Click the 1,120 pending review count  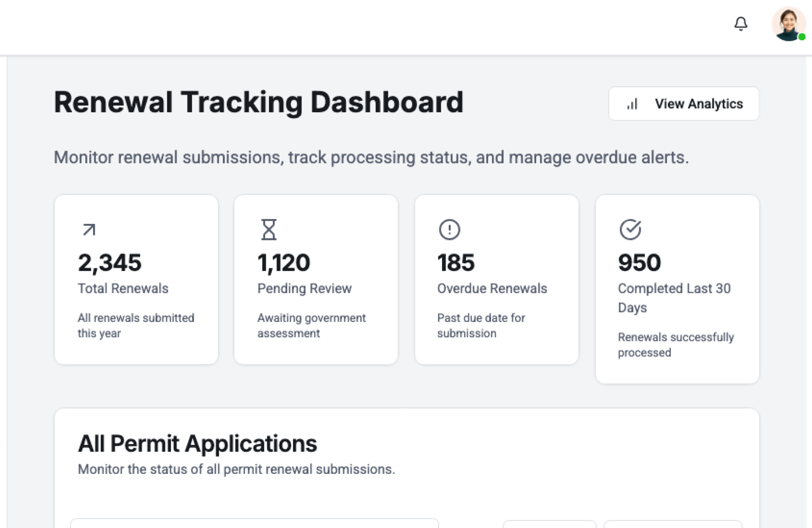point(284,263)
